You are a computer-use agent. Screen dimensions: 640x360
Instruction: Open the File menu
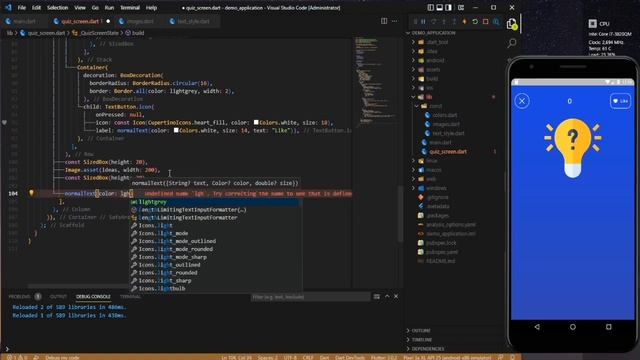pos(22,7)
